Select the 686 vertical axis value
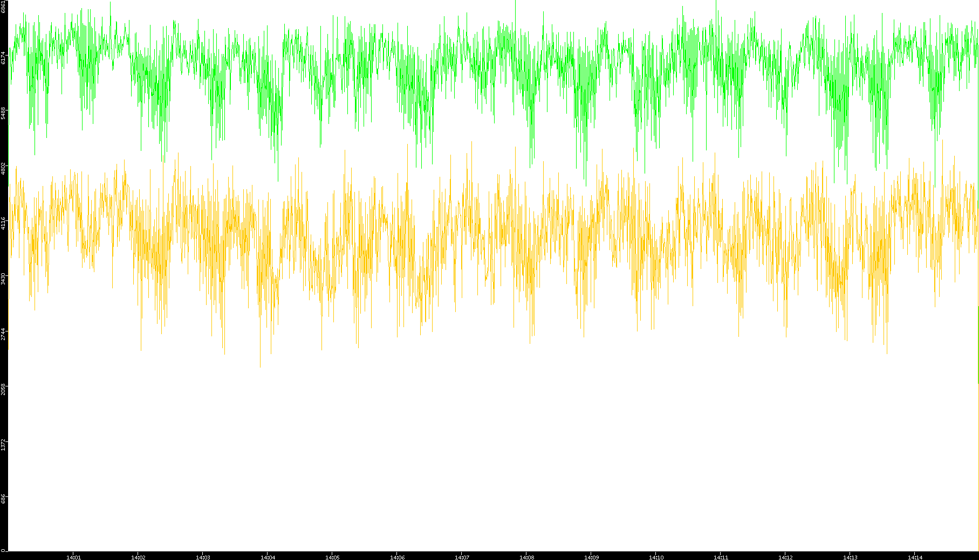 [x=4, y=499]
